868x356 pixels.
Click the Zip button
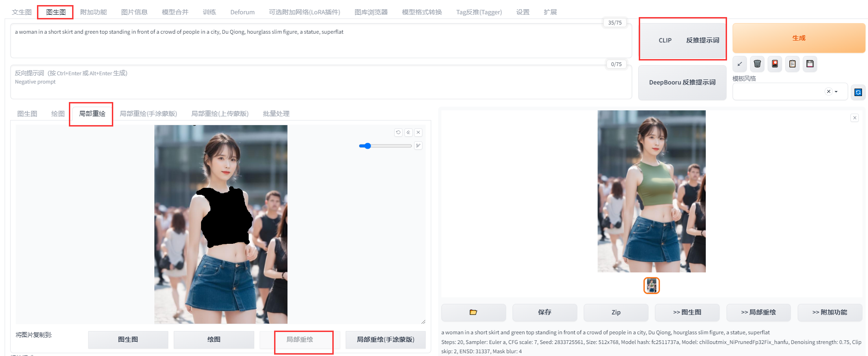click(x=616, y=313)
